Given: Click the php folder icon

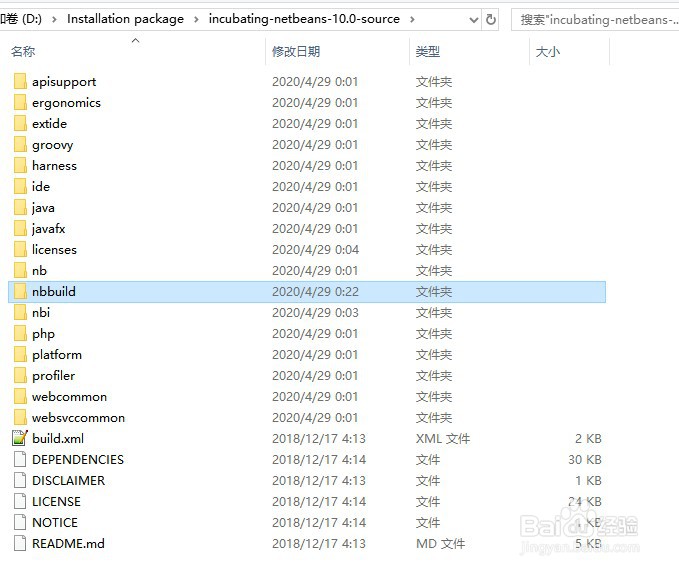Looking at the screenshot, I should (x=20, y=333).
